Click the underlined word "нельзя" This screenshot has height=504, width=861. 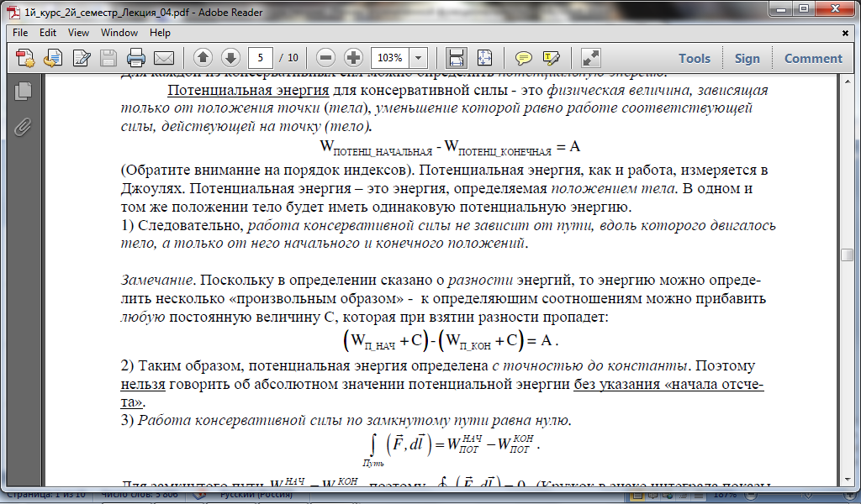pos(143,384)
